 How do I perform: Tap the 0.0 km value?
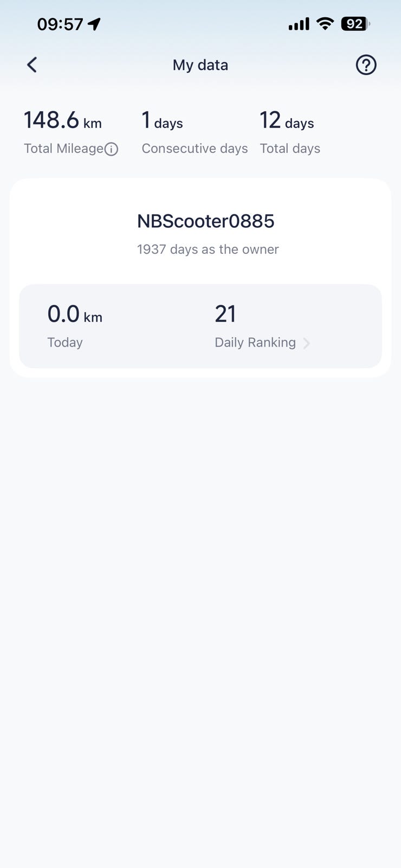click(75, 314)
